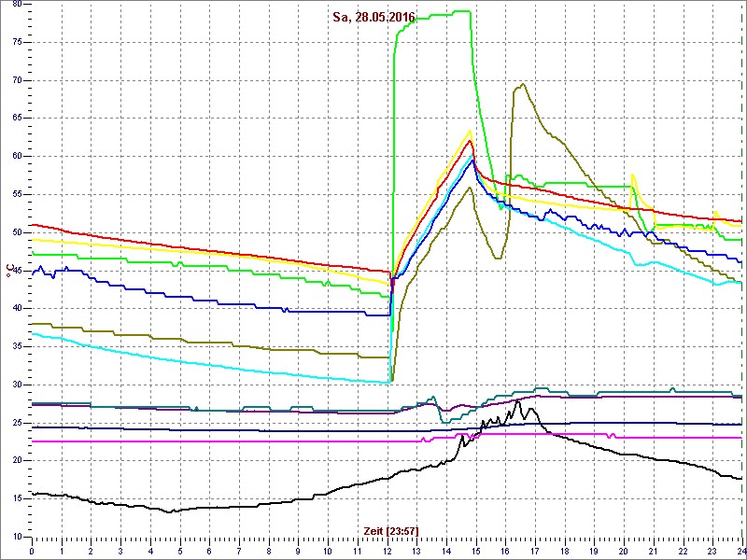The image size is (747, 560).
Task: Click hour 11 on the time axis
Action: tap(358, 550)
